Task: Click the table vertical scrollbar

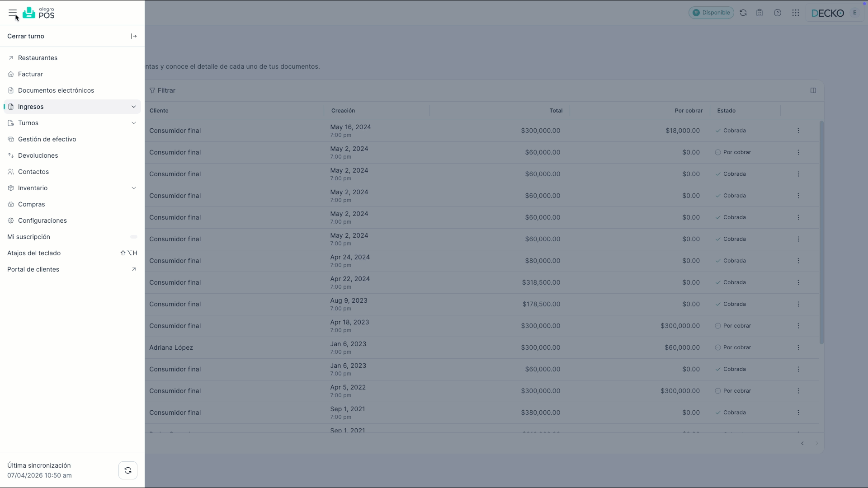Action: pos(821,232)
